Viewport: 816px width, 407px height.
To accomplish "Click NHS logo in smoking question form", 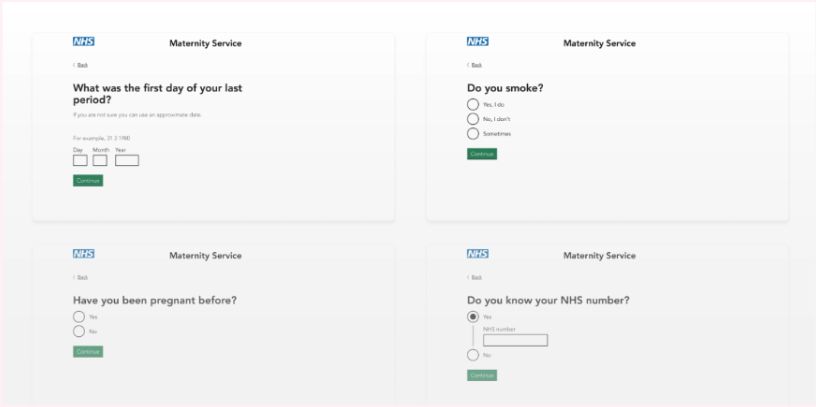I will coord(477,42).
